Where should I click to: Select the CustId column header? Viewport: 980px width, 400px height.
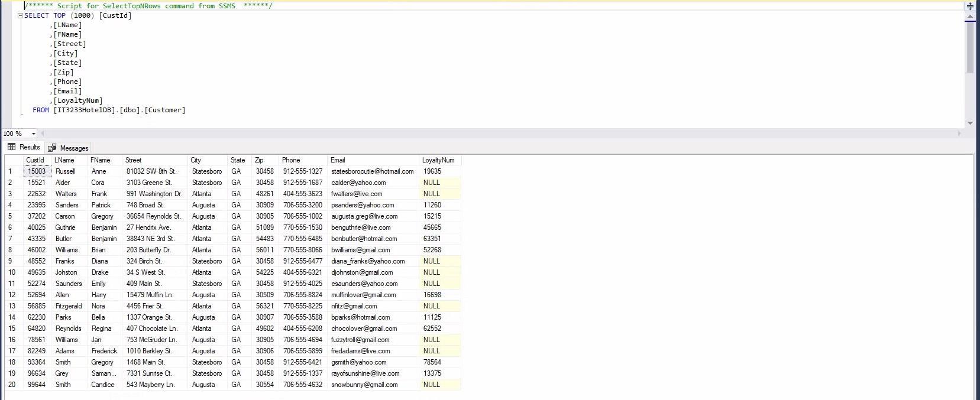pos(37,160)
